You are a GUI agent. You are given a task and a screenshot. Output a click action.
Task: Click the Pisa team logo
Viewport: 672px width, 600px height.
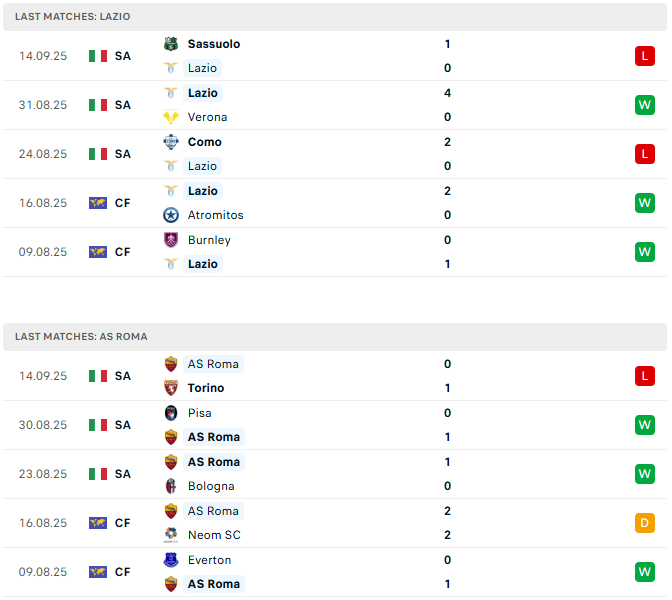171,413
